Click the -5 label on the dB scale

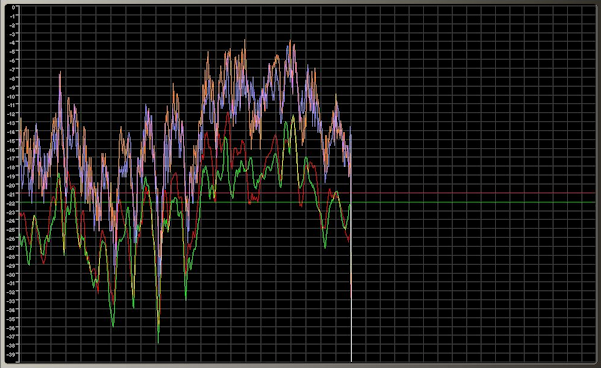click(x=12, y=52)
